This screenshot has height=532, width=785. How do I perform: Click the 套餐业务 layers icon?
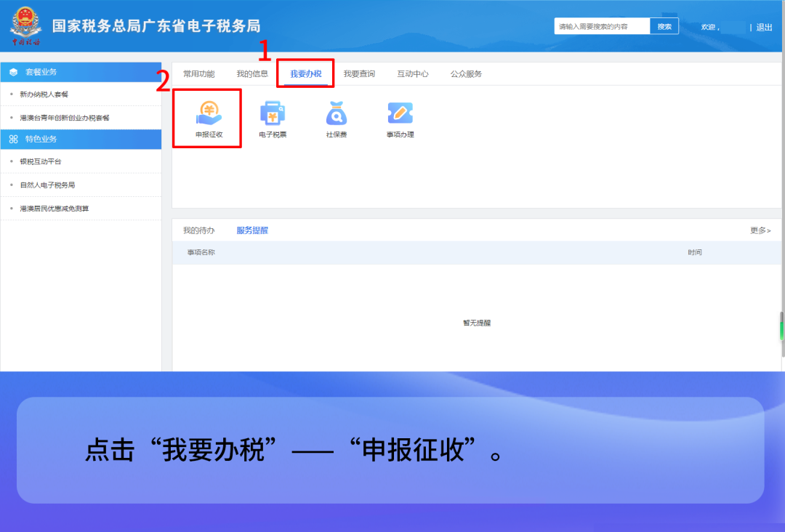[x=14, y=72]
